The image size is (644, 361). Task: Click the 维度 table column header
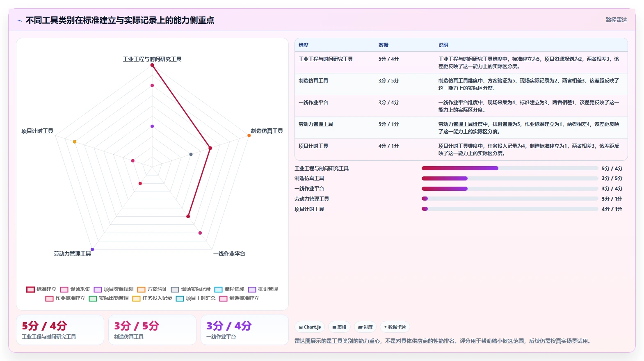click(304, 45)
